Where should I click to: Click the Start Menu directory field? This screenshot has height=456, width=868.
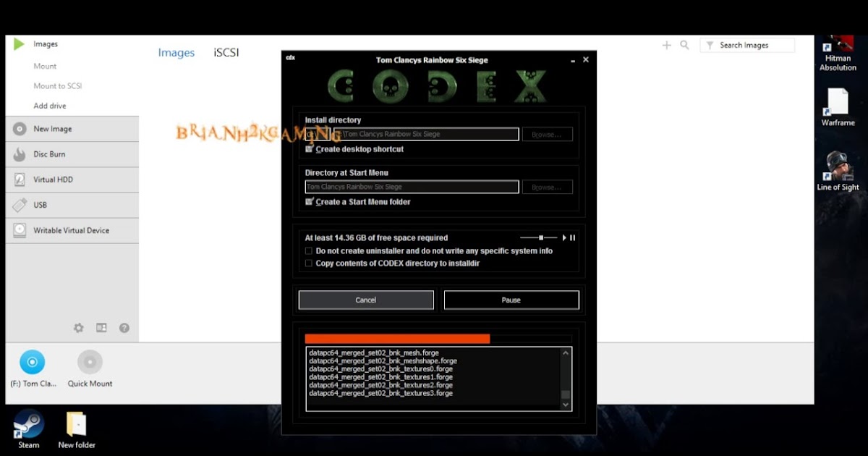pos(412,187)
